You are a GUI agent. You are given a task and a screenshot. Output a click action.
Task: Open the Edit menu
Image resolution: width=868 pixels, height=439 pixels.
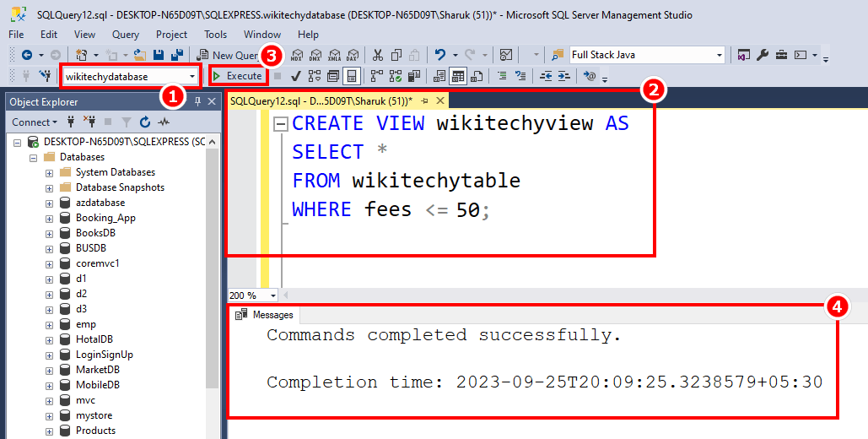49,35
